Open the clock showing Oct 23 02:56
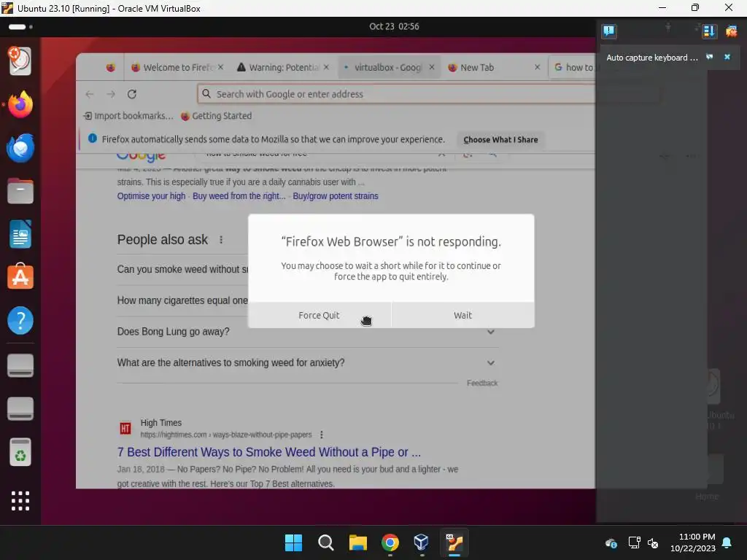This screenshot has height=560, width=747. coord(394,27)
